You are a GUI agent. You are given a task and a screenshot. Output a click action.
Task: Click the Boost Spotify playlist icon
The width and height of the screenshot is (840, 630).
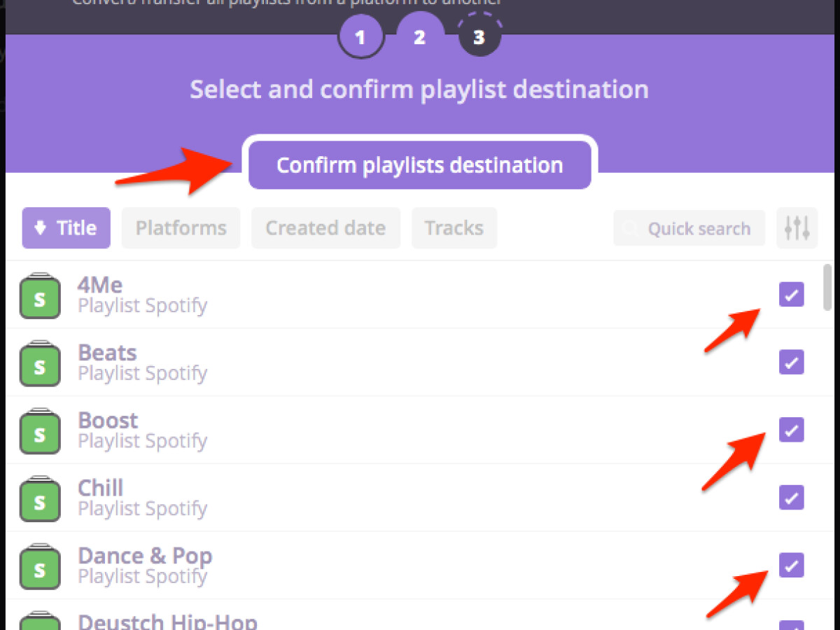pos(40,432)
